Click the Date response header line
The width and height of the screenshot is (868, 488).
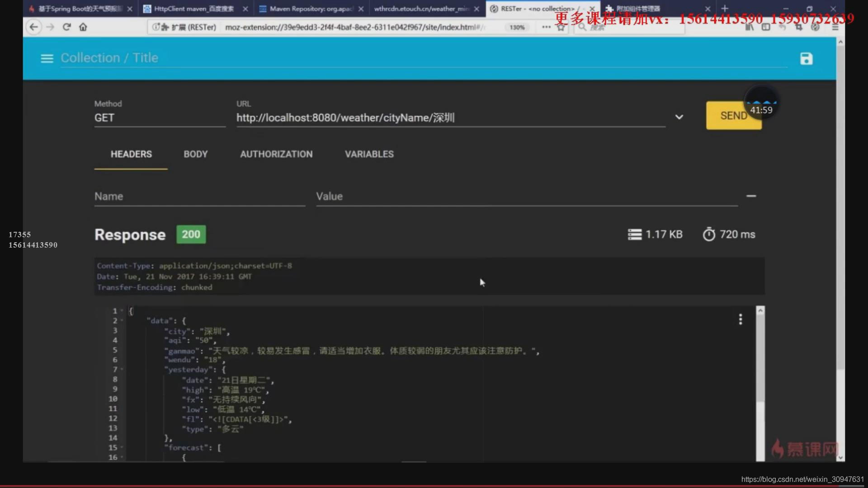pyautogui.click(x=174, y=277)
